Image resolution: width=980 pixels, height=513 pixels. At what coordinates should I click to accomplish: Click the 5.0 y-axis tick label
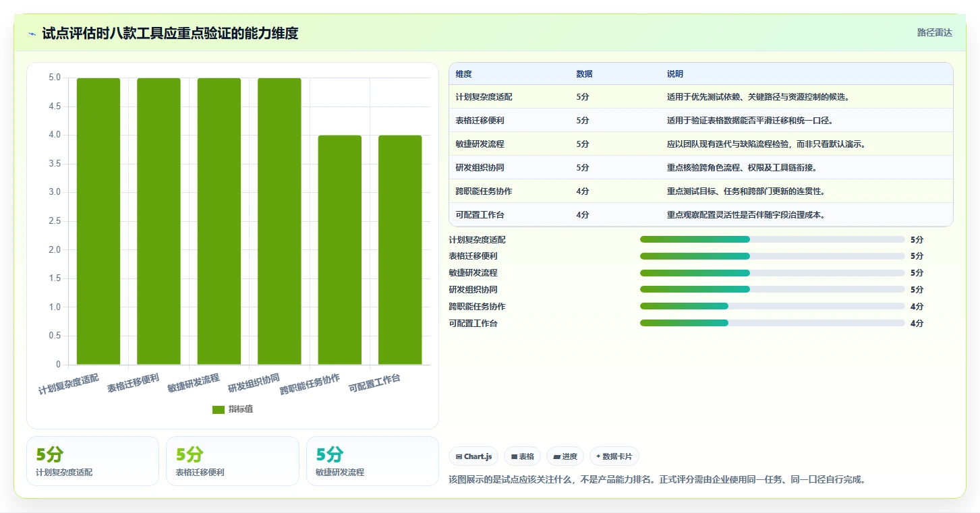click(55, 78)
